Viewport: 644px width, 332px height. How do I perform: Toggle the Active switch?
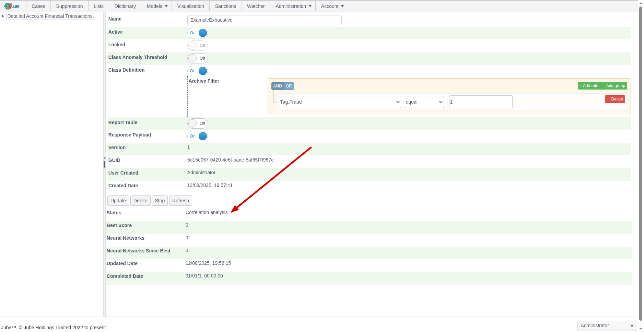tap(198, 33)
